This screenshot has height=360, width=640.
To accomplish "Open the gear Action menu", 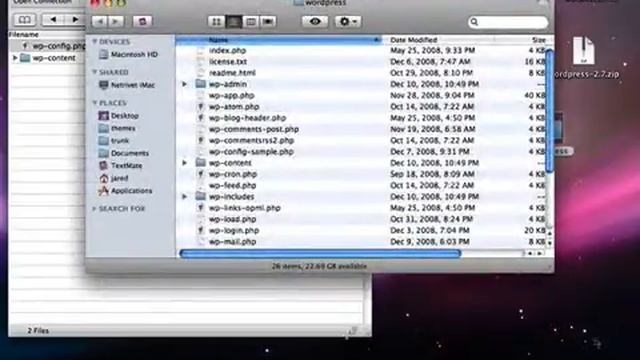I will tap(348, 22).
